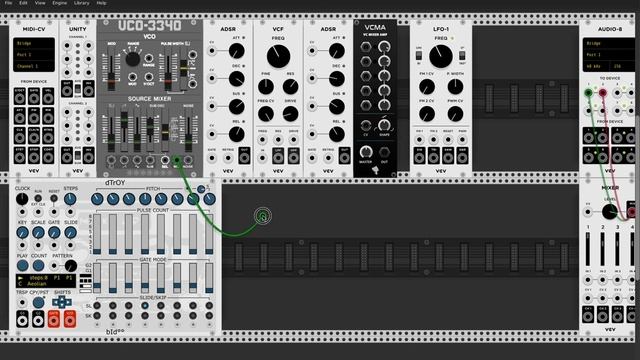
Task: Click first PULSE COUNT slider on dTrOY
Action: pyautogui.click(x=97, y=234)
